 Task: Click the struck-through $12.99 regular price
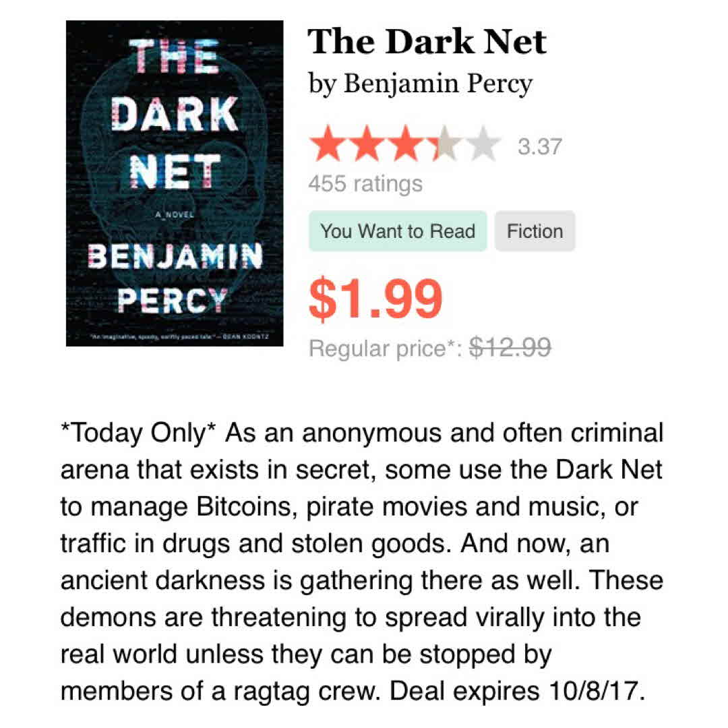click(x=510, y=348)
